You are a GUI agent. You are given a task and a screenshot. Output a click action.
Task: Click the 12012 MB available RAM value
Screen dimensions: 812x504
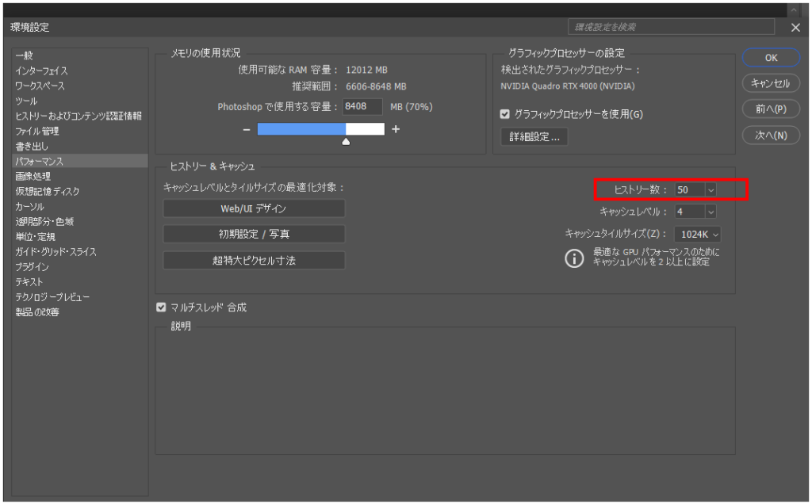tap(366, 70)
